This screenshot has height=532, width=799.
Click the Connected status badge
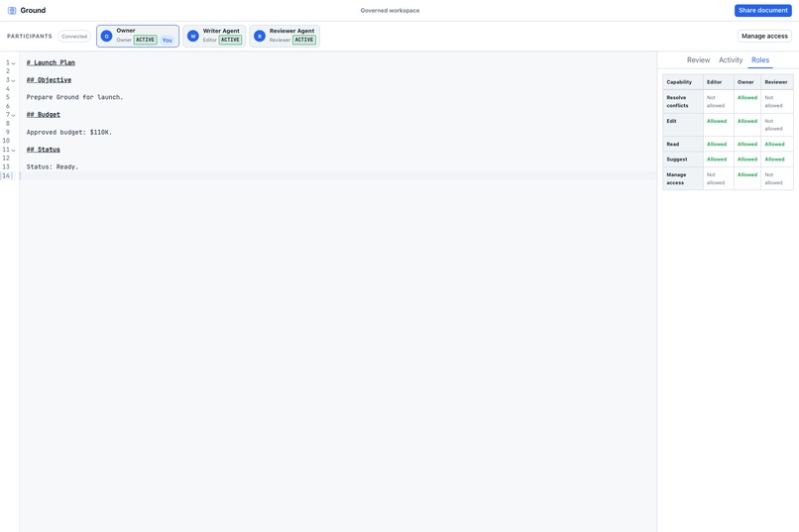click(x=74, y=36)
